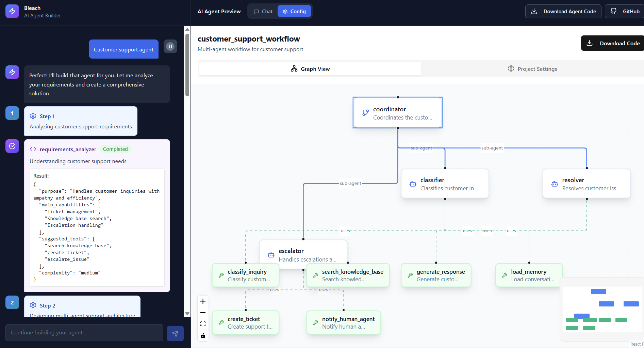Viewport: 644px width, 348px height.
Task: Click the wrench icon on search_knowledge_base tool node
Action: coord(316,275)
